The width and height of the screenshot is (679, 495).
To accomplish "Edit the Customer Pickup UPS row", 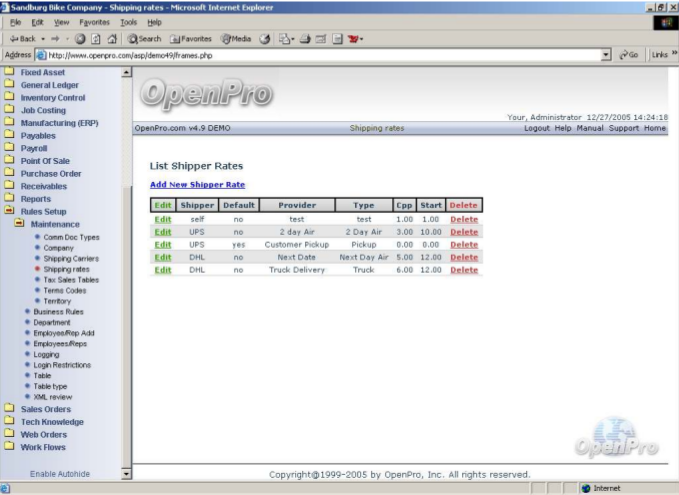I will 162,244.
